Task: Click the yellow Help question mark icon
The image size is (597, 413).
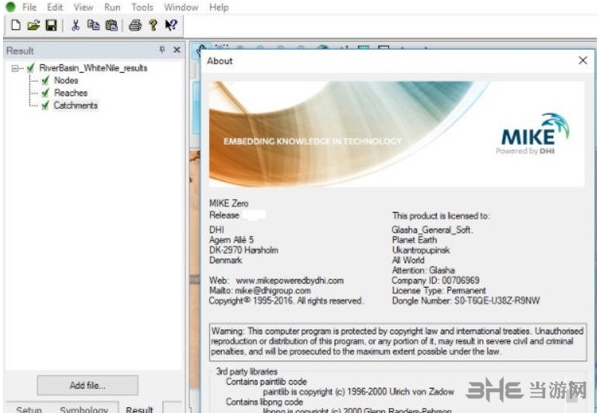Action: pyautogui.click(x=153, y=25)
